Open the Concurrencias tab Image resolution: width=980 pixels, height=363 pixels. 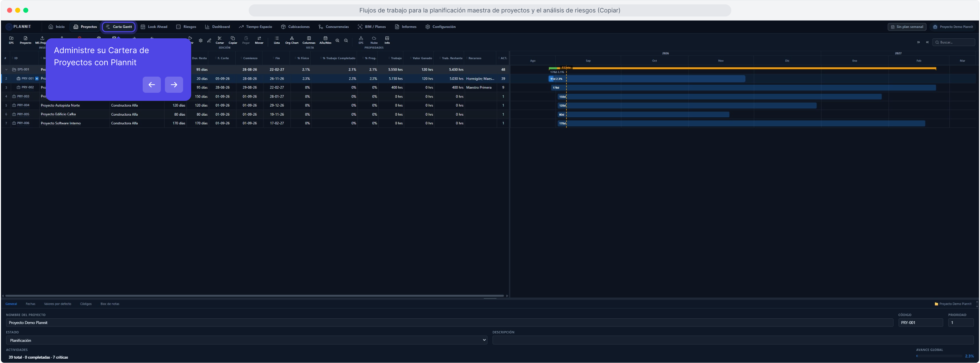click(334, 27)
